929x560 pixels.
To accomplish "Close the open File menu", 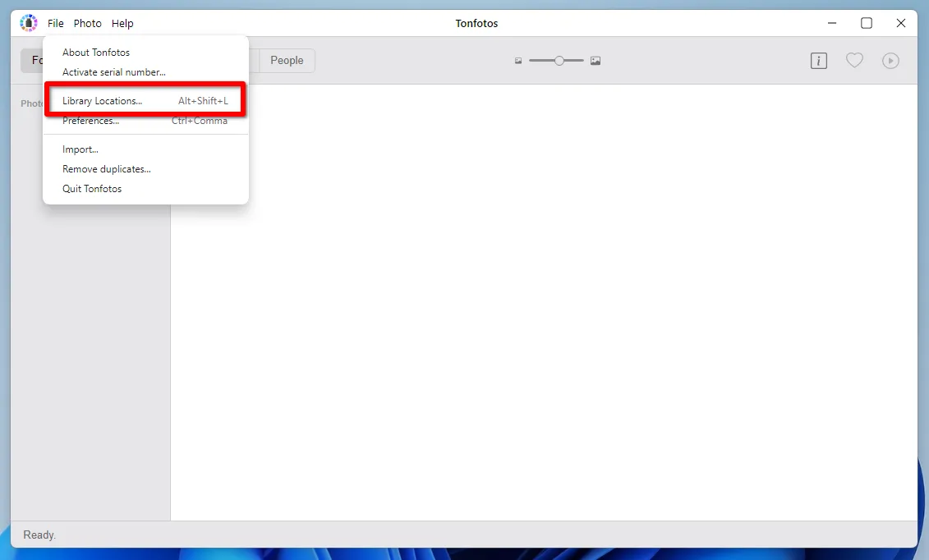I will click(55, 23).
